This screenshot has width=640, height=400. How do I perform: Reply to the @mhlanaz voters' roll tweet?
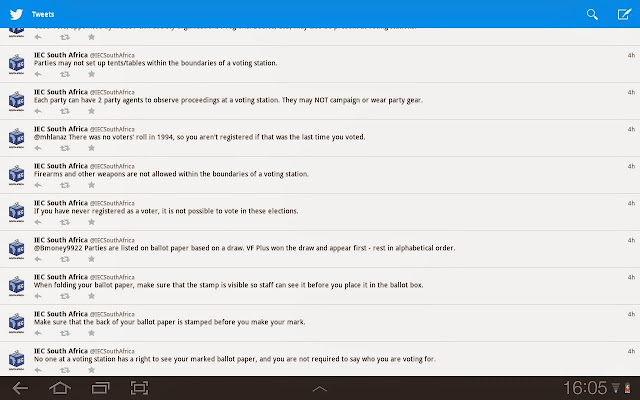tap(38, 148)
